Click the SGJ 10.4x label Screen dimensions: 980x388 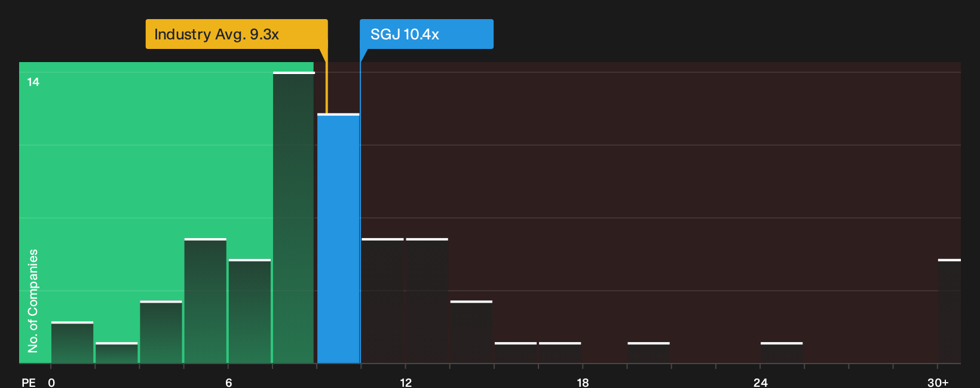coord(426,34)
